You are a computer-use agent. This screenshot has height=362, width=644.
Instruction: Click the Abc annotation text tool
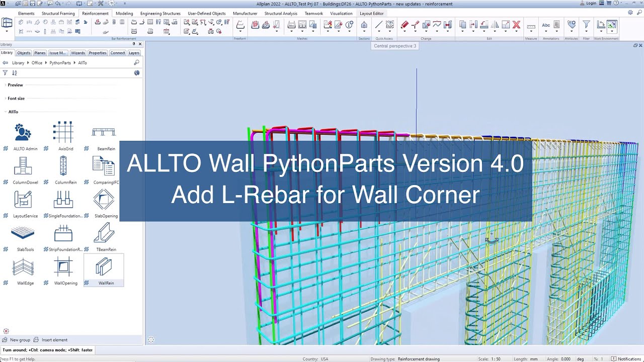tap(546, 25)
